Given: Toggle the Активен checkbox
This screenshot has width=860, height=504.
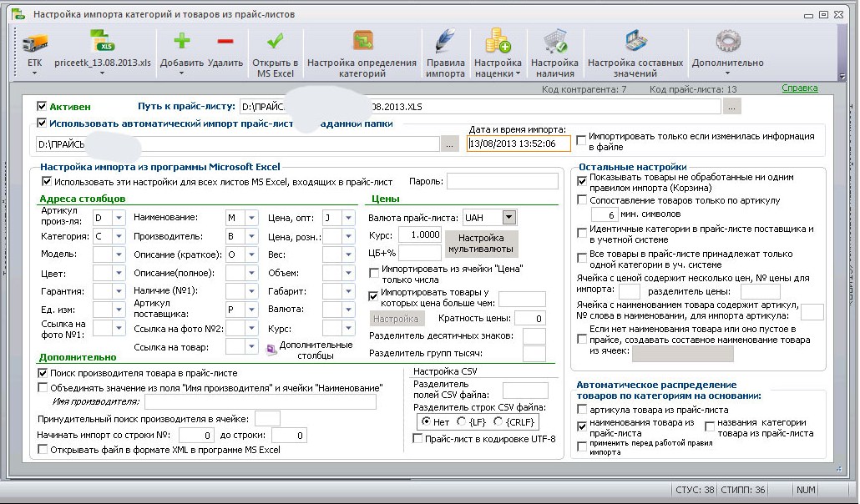Looking at the screenshot, I should (42, 107).
